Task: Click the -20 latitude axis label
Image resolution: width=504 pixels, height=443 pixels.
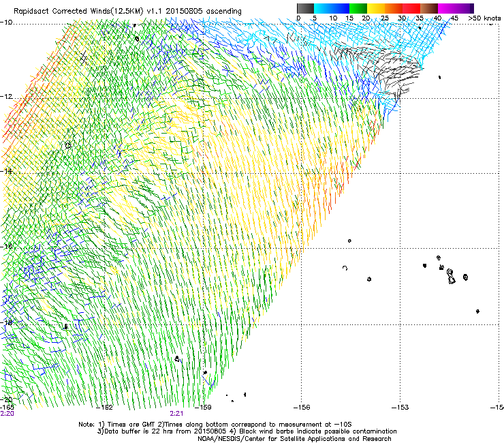Action: click(x=6, y=399)
